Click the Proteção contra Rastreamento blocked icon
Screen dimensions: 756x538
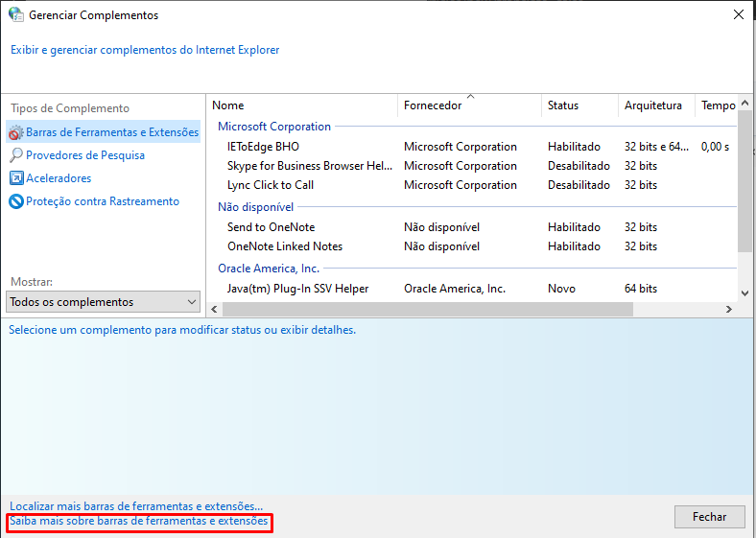pyautogui.click(x=16, y=201)
